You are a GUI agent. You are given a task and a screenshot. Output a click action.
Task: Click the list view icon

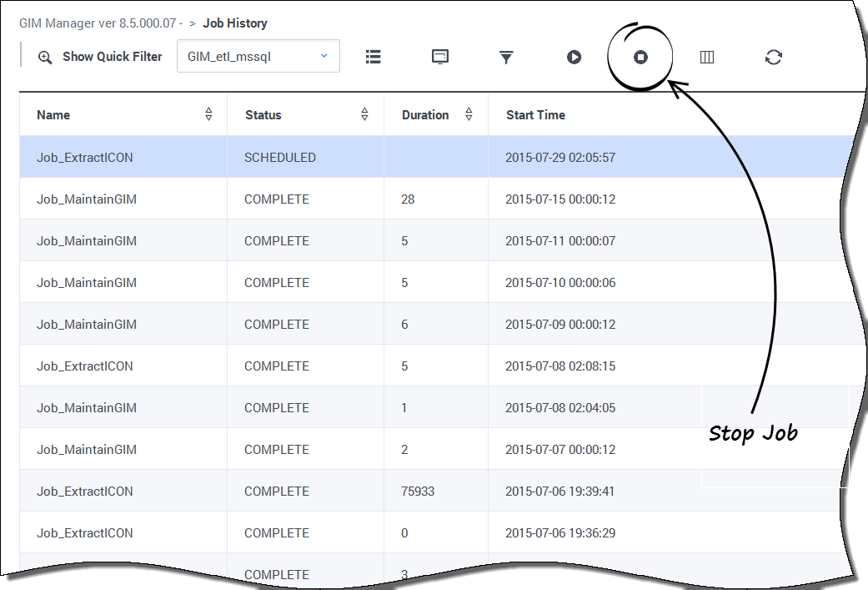[x=374, y=57]
